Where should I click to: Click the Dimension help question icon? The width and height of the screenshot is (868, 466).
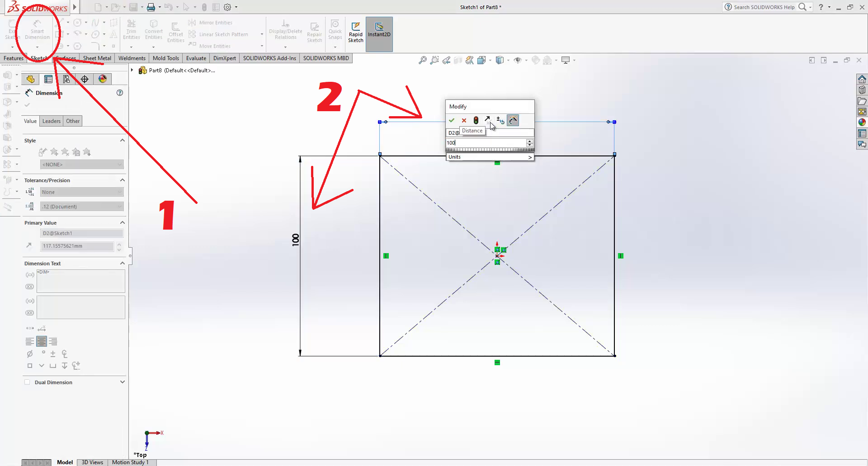point(120,93)
